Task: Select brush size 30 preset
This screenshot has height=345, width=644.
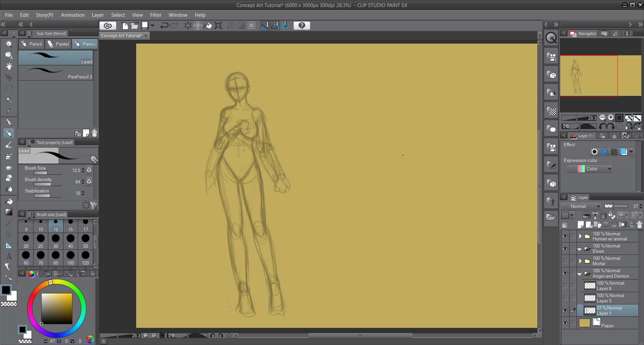Action: tap(56, 241)
